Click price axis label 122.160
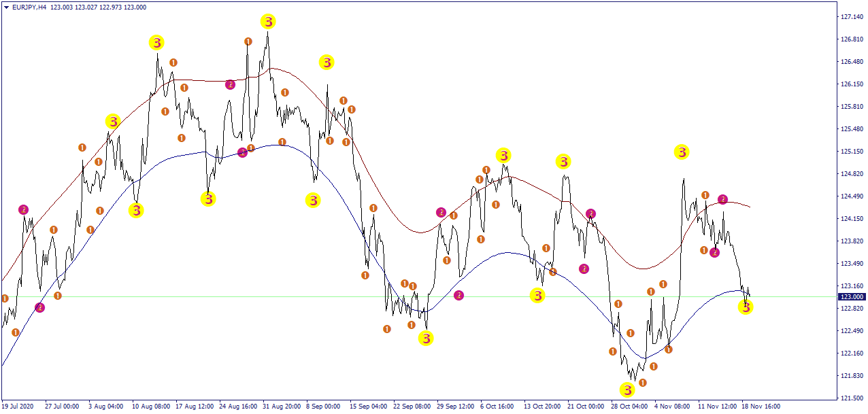 pyautogui.click(x=852, y=353)
